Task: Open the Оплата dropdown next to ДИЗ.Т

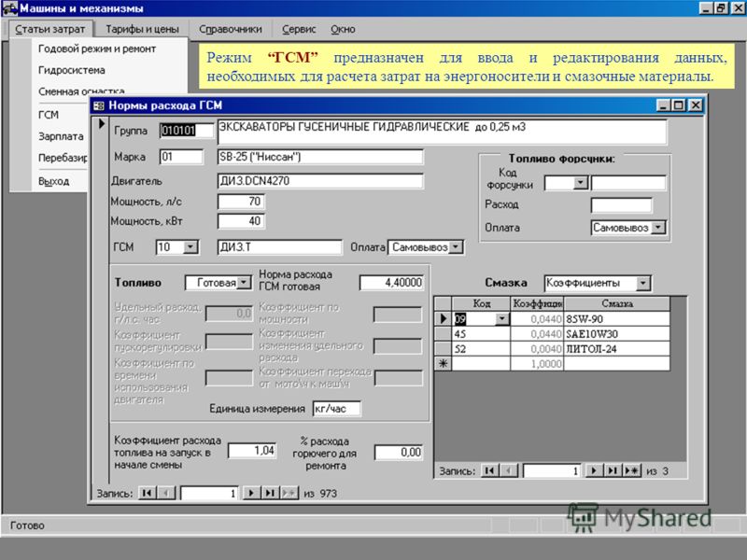Action: click(456, 246)
